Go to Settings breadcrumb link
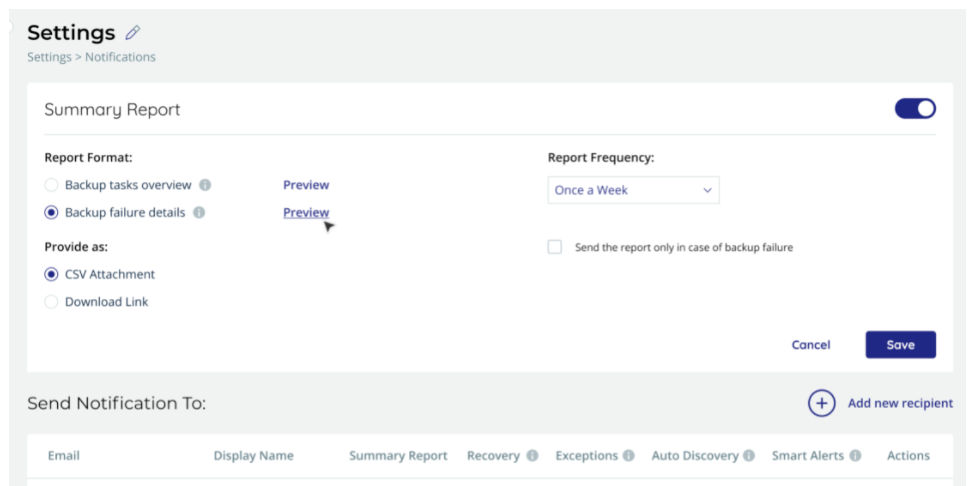The image size is (970, 486). [49, 57]
